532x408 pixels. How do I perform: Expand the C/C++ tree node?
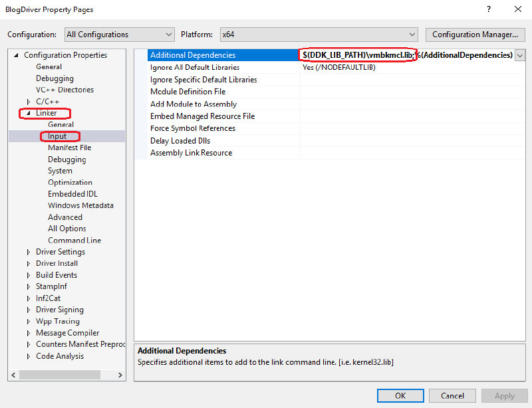pyautogui.click(x=29, y=102)
